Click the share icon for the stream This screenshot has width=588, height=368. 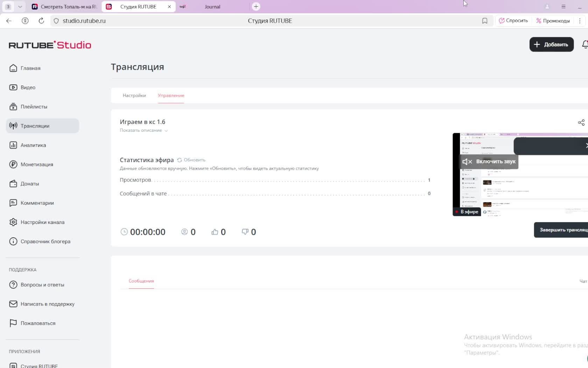581,122
